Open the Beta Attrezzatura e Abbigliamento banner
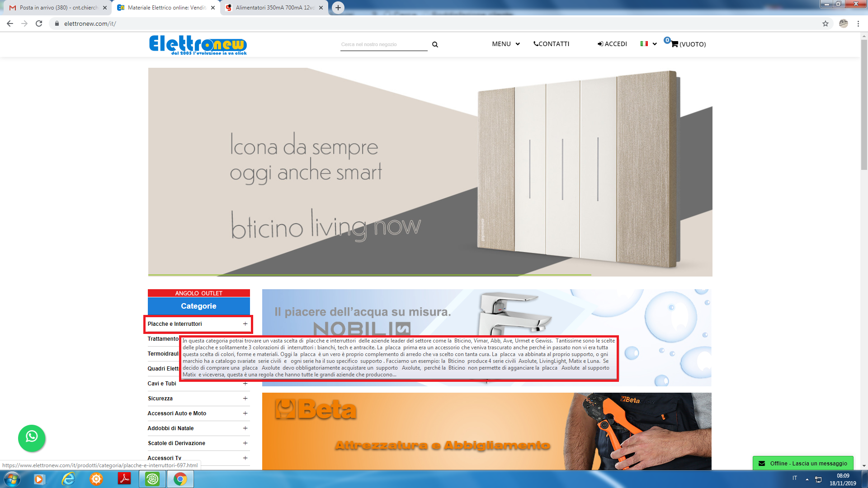 coord(486,432)
